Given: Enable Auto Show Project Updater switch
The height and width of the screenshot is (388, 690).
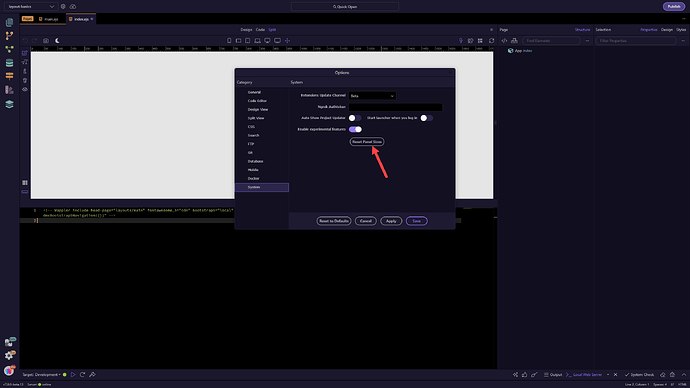Looking at the screenshot, I should coord(355,118).
